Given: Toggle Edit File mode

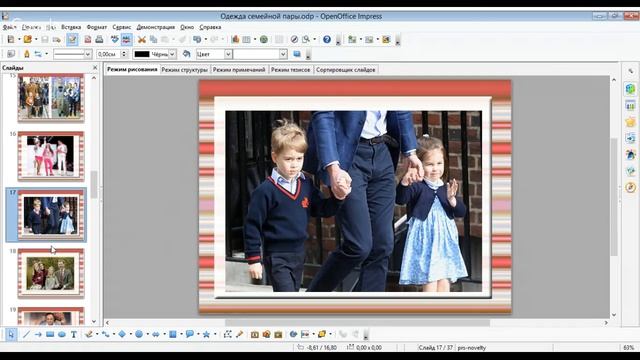Looking at the screenshot, I should [72, 40].
